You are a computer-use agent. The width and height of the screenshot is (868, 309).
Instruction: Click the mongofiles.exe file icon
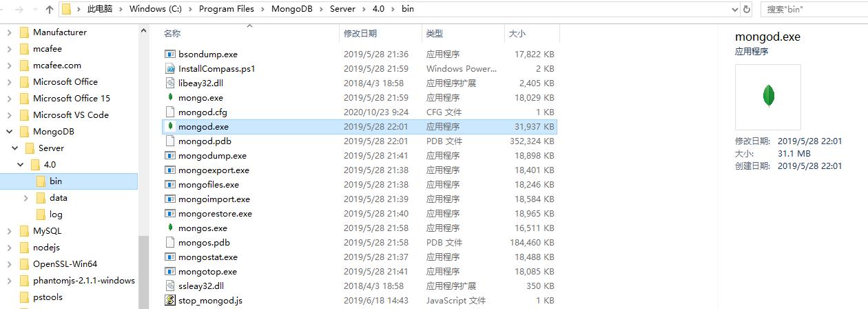[x=171, y=184]
